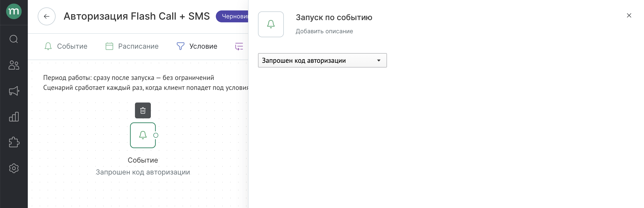Open the reports bar chart icon
This screenshot has width=644, height=208.
point(14,117)
